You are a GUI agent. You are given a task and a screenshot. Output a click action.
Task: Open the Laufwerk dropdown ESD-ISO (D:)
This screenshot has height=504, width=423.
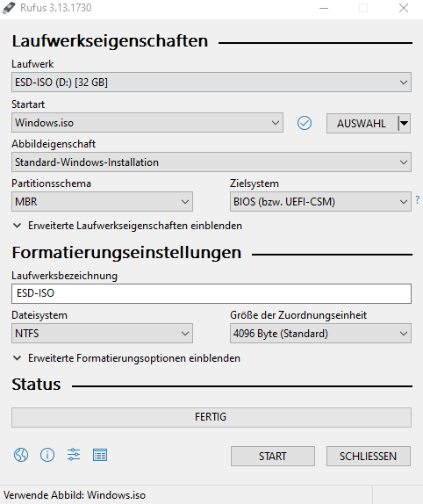(x=211, y=83)
